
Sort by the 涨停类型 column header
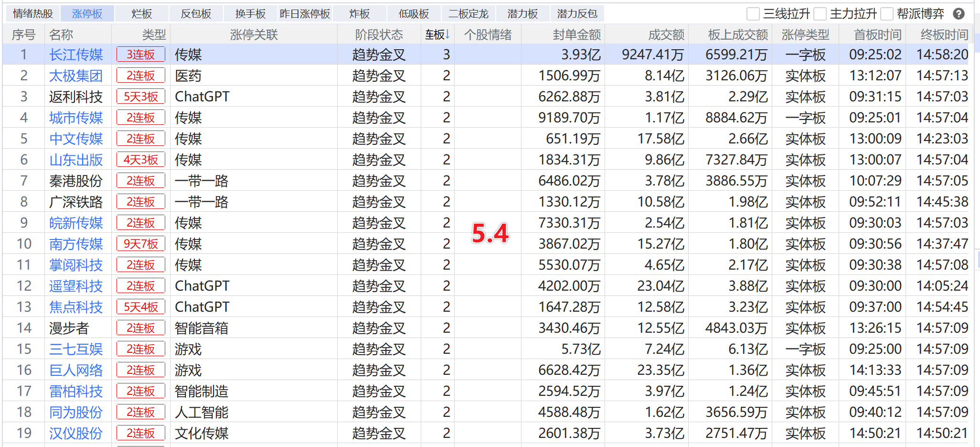pos(806,34)
